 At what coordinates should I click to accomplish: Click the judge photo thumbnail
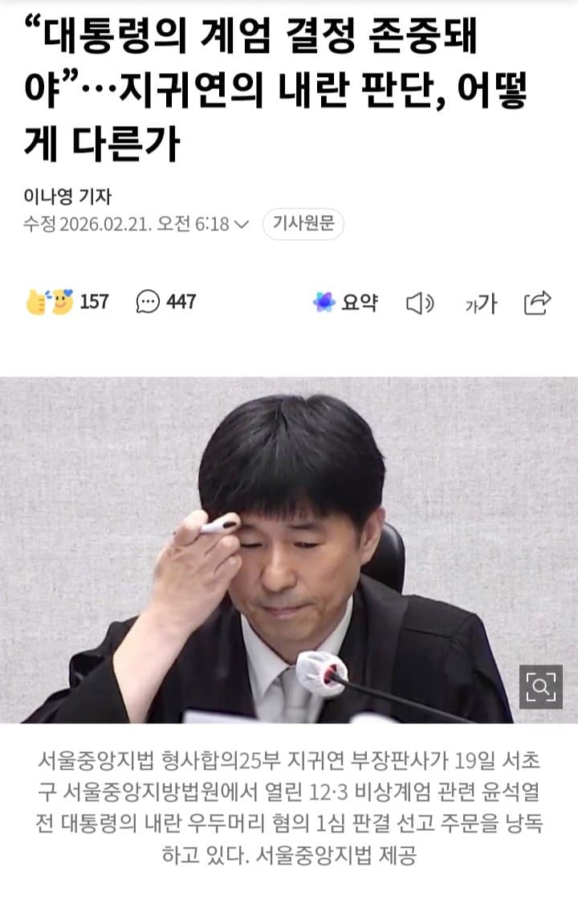coord(289,550)
